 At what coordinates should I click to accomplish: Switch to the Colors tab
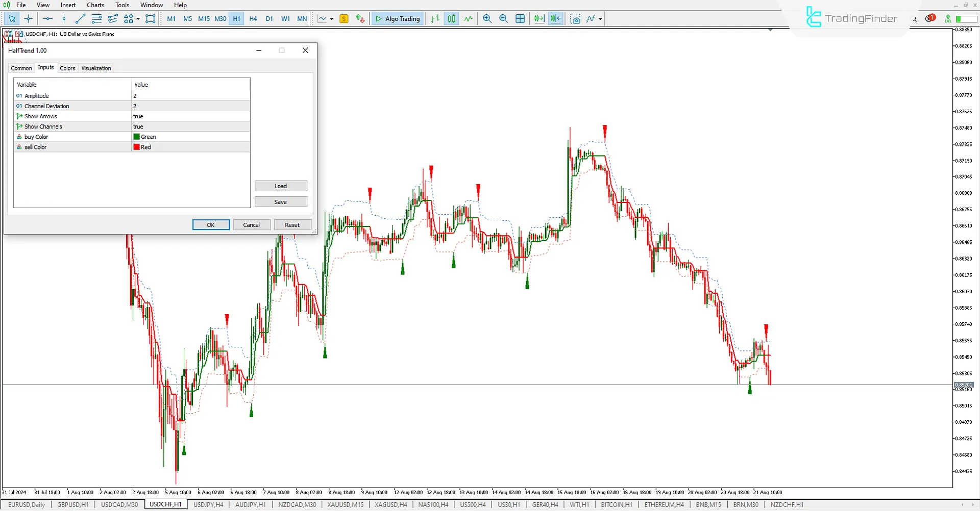tap(67, 68)
